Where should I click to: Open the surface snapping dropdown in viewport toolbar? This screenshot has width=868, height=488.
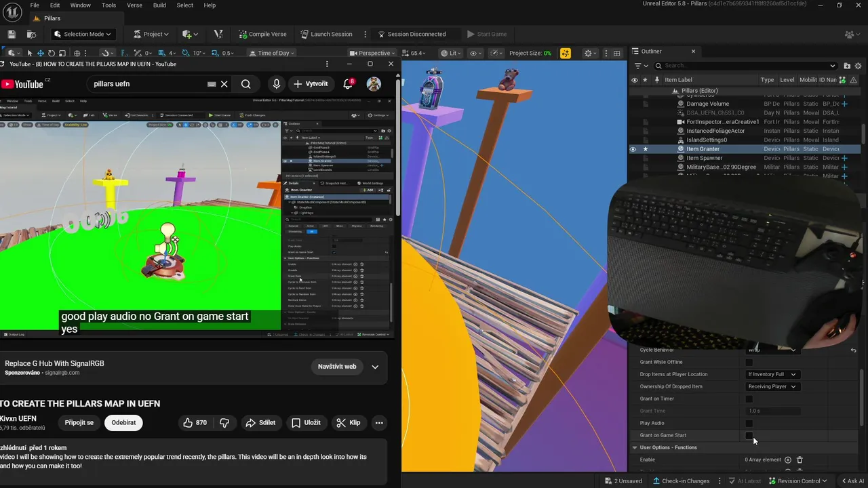(x=108, y=53)
